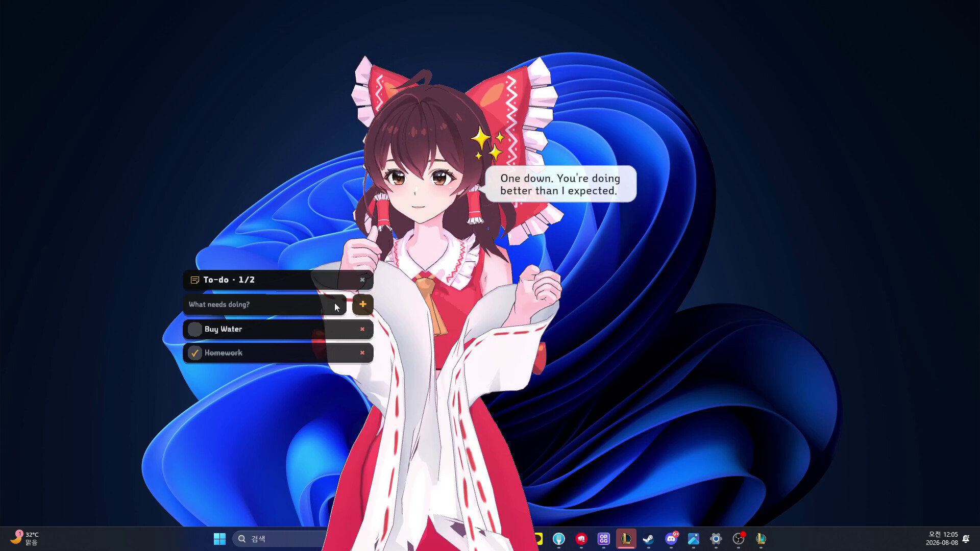Switch to the highlighted League of Legends taskbar icon
This screenshot has height=551, width=980.
tap(626, 539)
